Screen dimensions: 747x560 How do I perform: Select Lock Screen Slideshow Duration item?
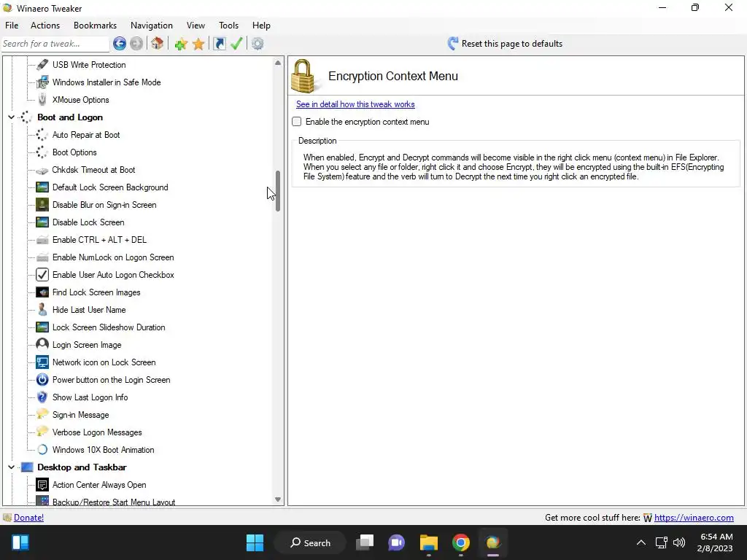point(109,327)
